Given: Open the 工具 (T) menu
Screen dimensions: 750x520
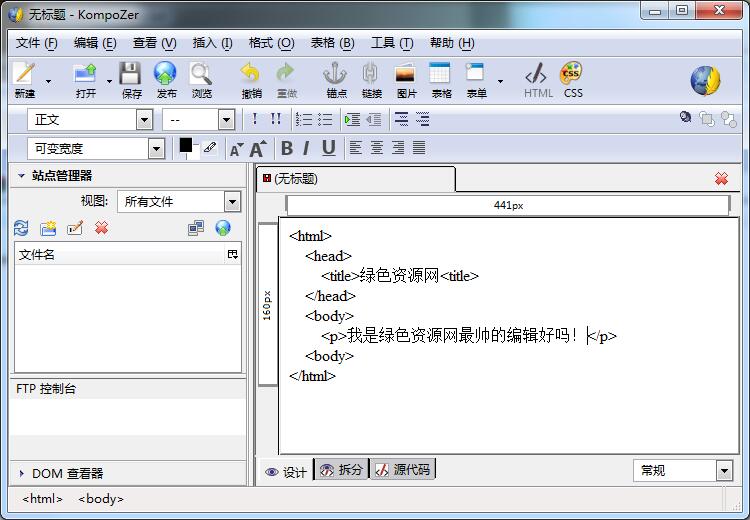Looking at the screenshot, I should (x=392, y=43).
